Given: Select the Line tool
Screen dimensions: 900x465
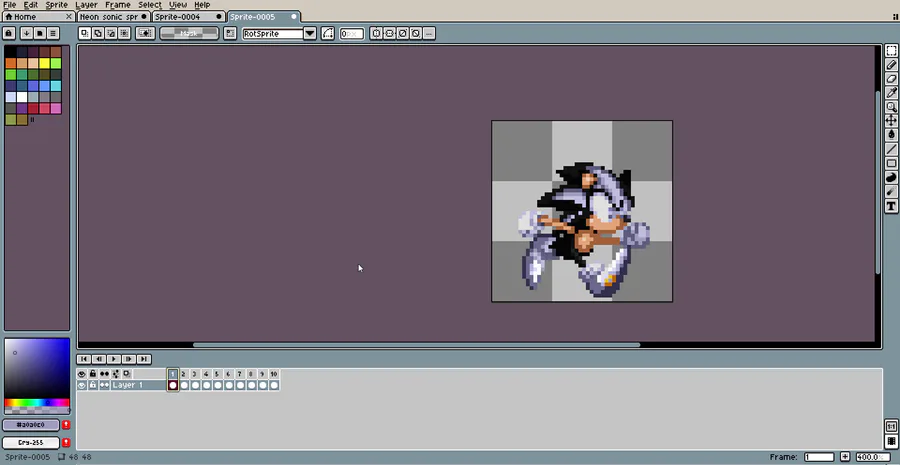Looking at the screenshot, I should [x=891, y=149].
